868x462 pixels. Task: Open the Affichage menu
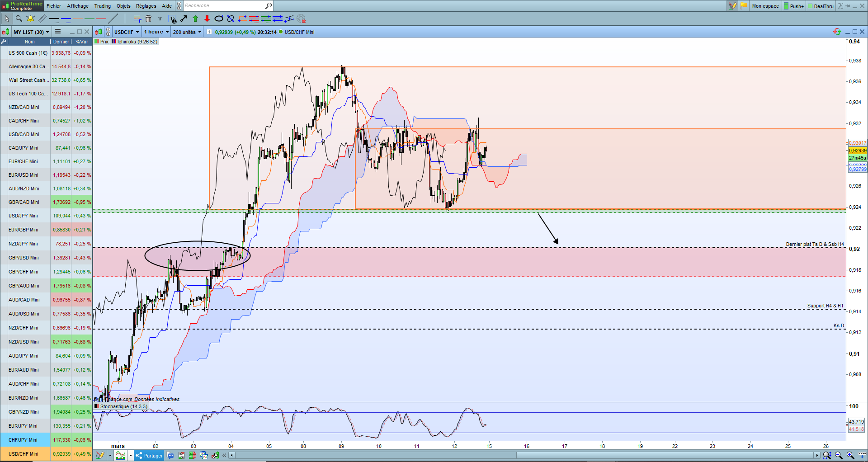click(x=78, y=6)
